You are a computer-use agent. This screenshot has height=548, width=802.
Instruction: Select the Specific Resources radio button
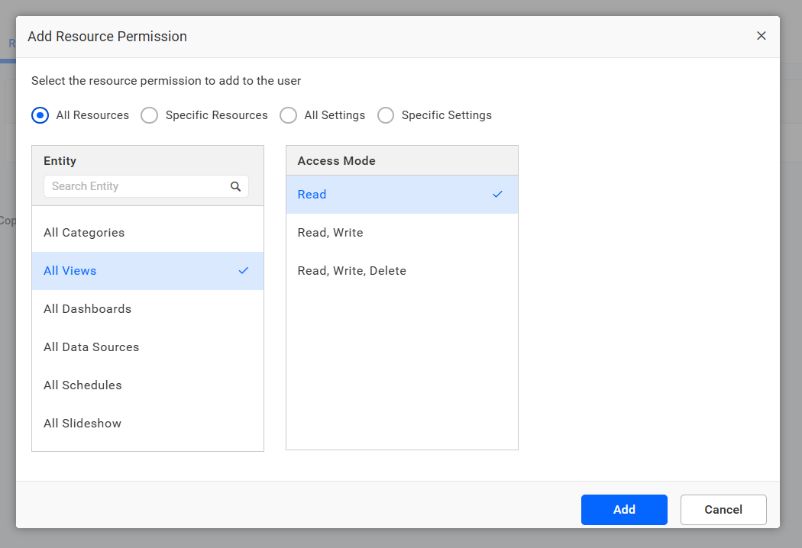[x=149, y=115]
